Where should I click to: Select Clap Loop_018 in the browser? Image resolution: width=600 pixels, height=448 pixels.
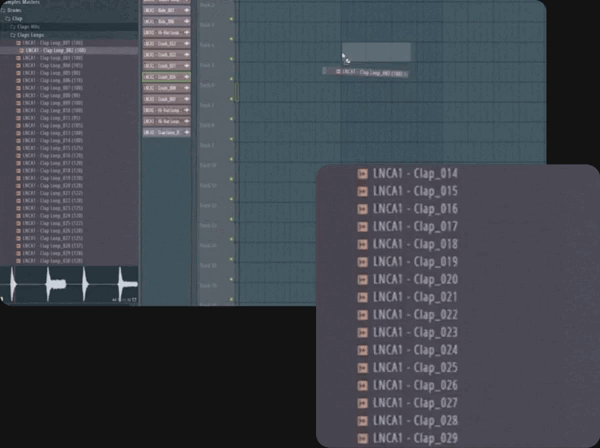point(52,171)
